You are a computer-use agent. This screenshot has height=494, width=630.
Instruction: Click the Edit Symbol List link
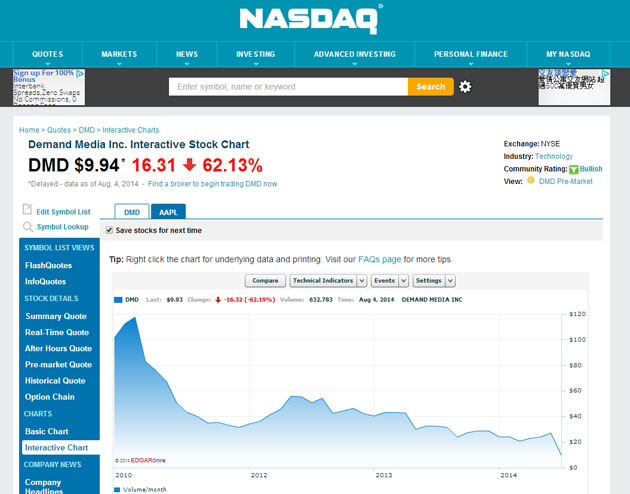coord(63,212)
